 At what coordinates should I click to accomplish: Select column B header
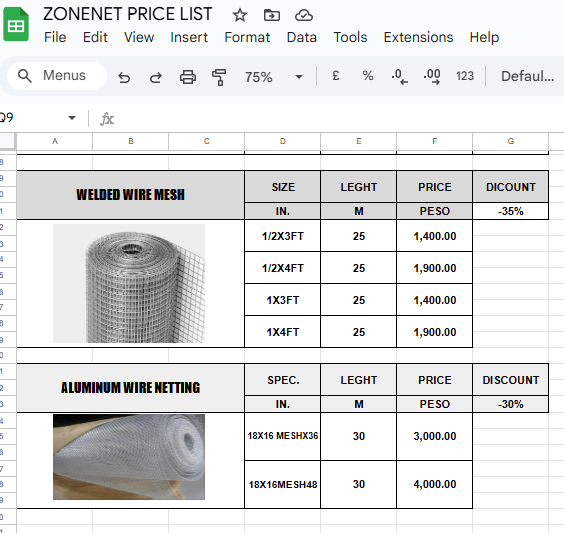click(131, 141)
